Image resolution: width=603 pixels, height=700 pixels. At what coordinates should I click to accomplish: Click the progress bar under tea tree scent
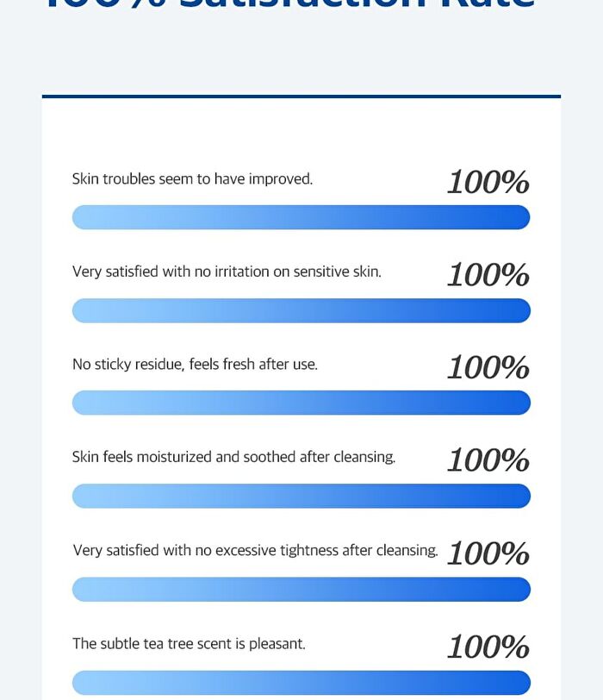click(x=301, y=683)
